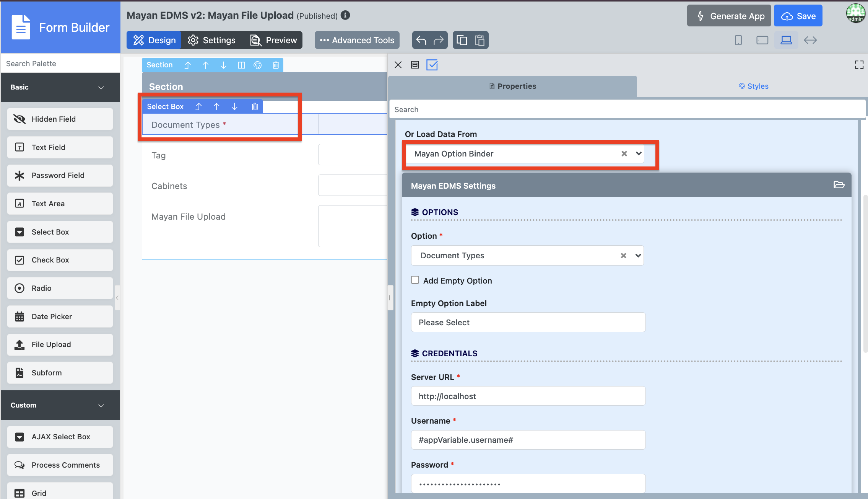Clear the Document Types option selection
The image size is (868, 499).
coord(623,255)
